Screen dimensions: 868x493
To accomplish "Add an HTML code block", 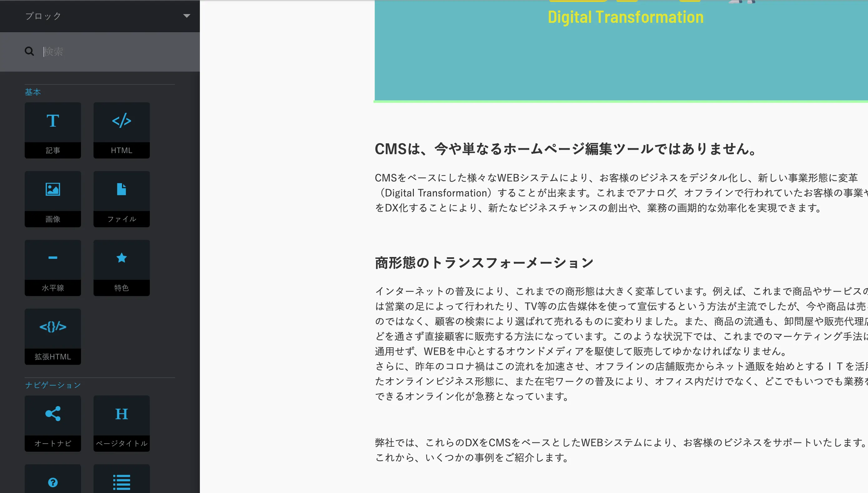I will point(121,130).
